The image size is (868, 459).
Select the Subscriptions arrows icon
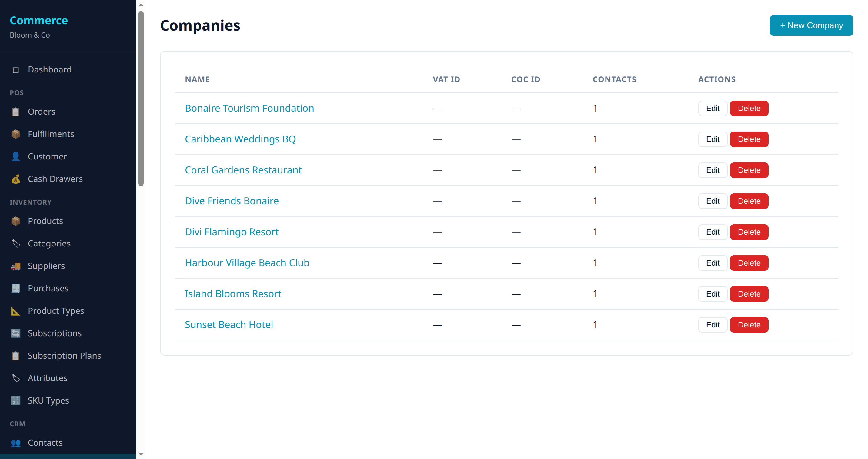[15, 333]
